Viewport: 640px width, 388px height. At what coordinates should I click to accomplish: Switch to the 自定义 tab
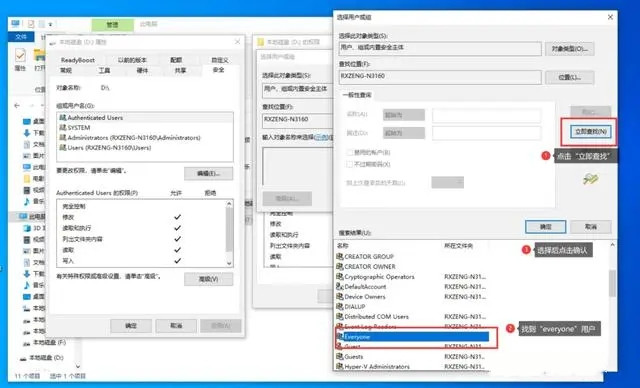coord(220,60)
